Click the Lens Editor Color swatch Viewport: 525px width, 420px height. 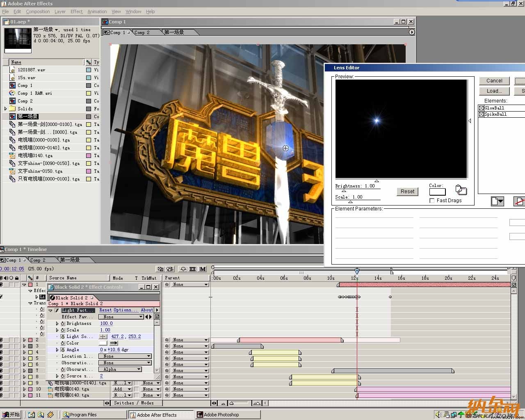[437, 192]
